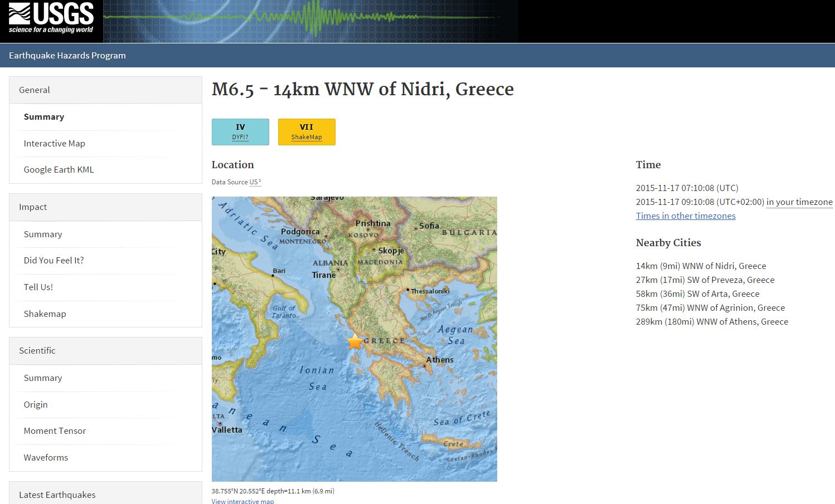Click the 'in your timezone' link
The height and width of the screenshot is (504, 835).
point(799,202)
